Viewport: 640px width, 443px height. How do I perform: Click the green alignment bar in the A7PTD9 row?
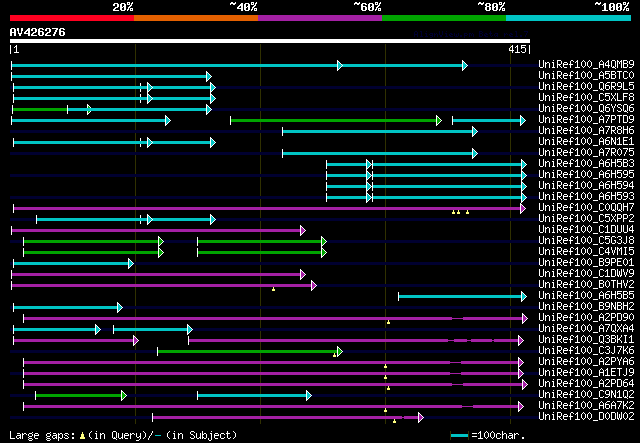[x=336, y=120]
